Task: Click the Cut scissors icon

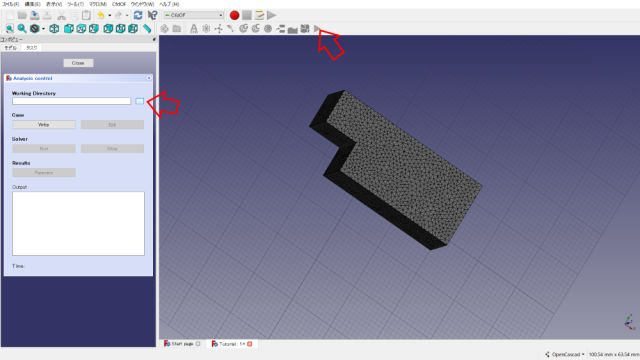Action: [61, 16]
